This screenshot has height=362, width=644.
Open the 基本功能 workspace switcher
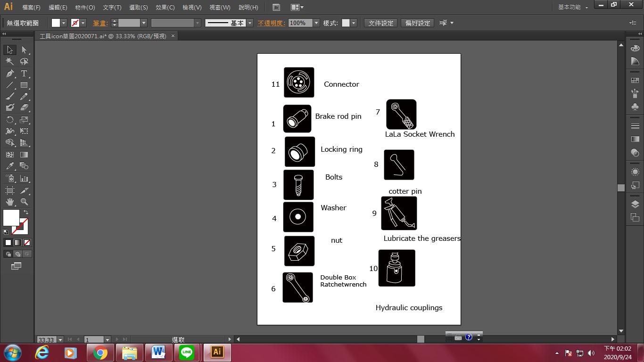[x=572, y=8]
